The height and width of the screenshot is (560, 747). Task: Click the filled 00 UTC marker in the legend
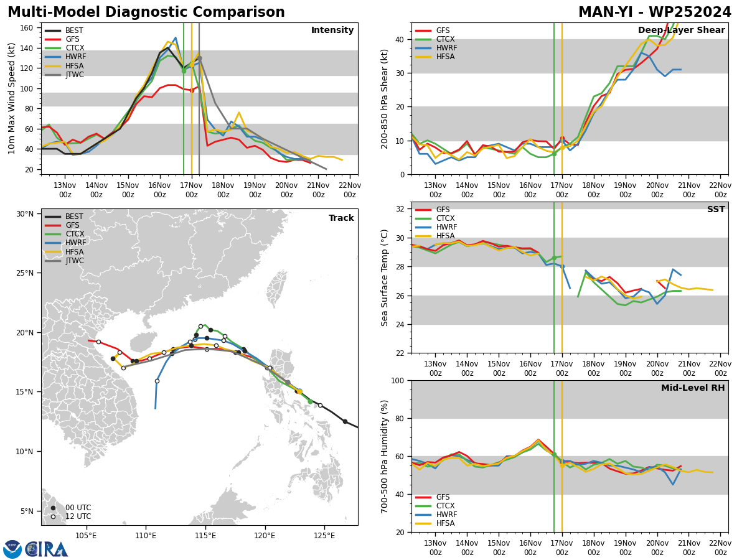coord(53,508)
